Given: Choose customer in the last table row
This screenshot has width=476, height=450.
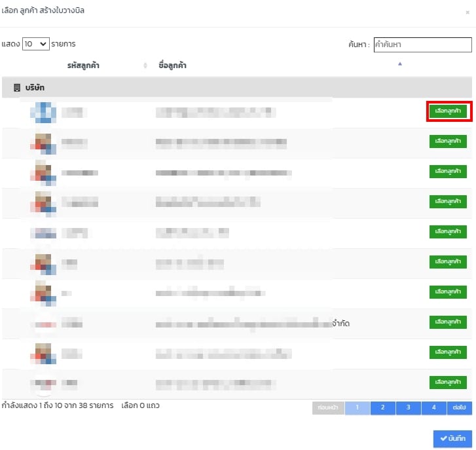Looking at the screenshot, I should click(x=449, y=382).
